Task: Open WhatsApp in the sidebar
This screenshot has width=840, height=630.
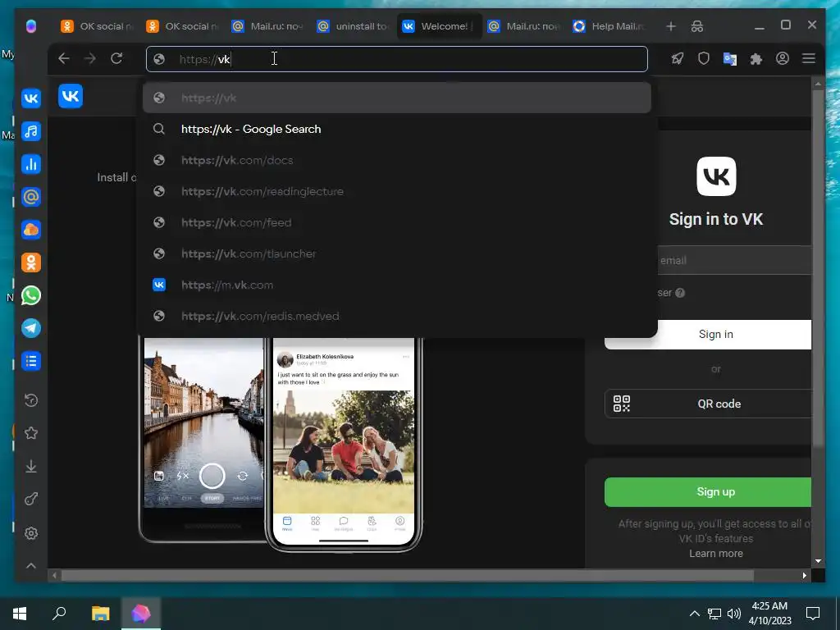Action: click(31, 295)
